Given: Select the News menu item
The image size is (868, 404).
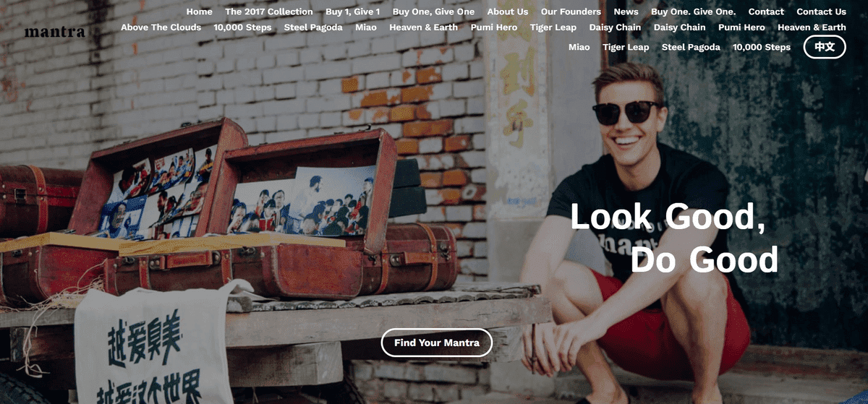Looking at the screenshot, I should tap(626, 12).
